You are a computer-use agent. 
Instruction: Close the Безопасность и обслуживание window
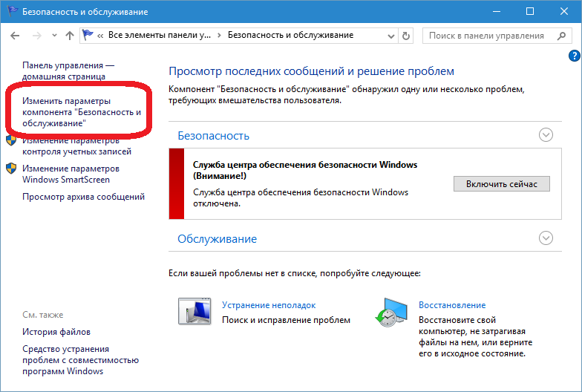click(564, 12)
